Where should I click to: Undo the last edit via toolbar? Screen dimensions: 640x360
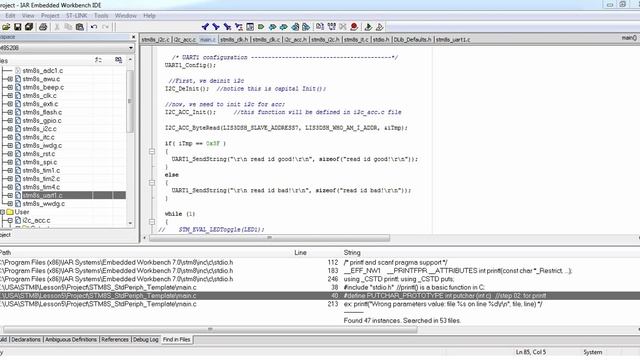click(x=94, y=27)
